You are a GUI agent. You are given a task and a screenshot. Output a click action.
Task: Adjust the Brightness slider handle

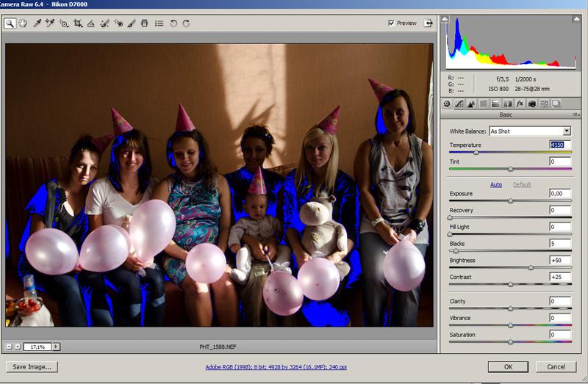pos(531,268)
